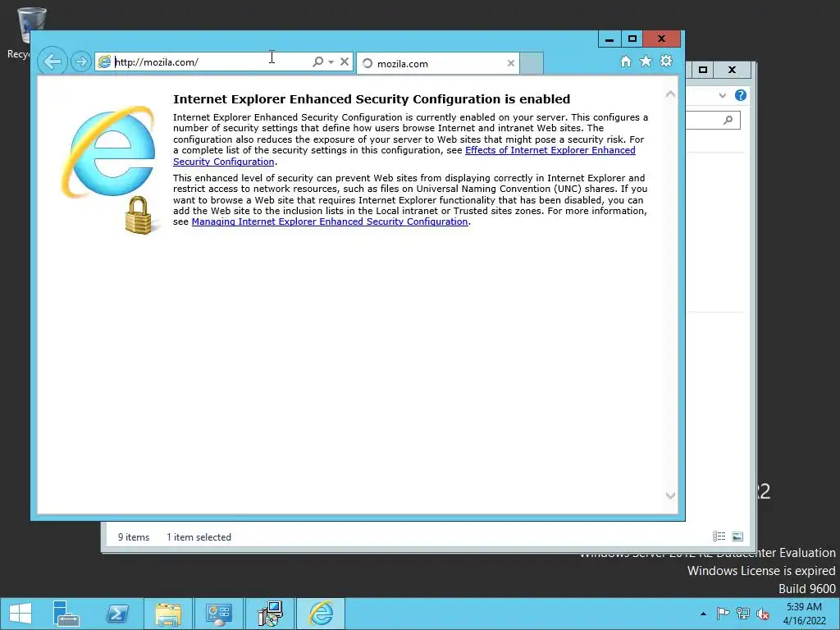Click the Internet Explorer forward arrow button

(81, 62)
